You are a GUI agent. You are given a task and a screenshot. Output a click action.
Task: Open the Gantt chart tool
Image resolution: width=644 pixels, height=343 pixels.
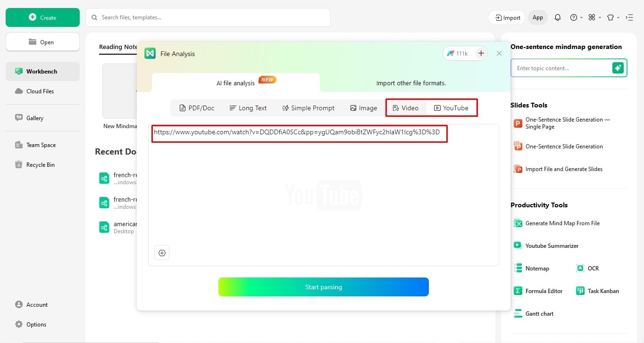pos(534,314)
